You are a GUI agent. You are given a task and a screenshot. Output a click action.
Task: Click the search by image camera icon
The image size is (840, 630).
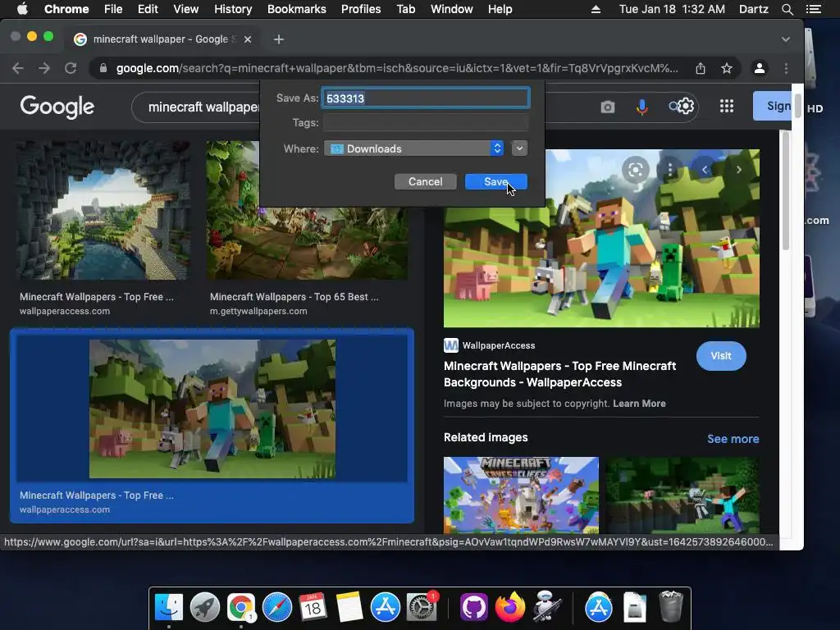coord(608,107)
